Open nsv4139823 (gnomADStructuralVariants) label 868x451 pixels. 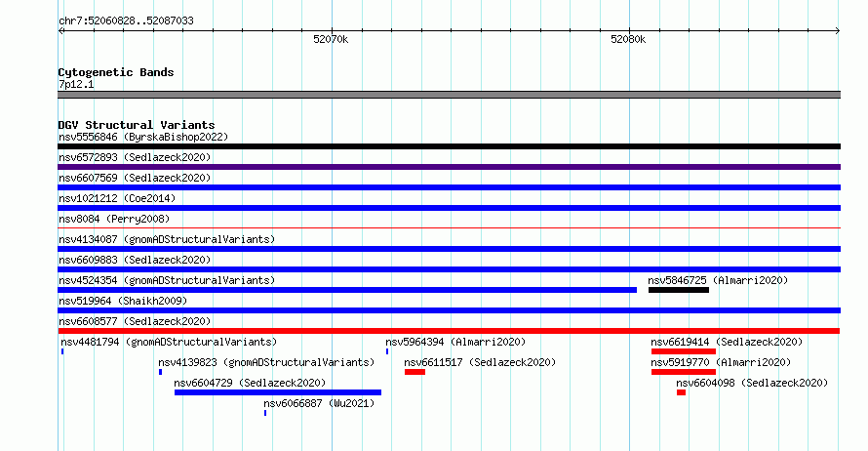coord(266,362)
